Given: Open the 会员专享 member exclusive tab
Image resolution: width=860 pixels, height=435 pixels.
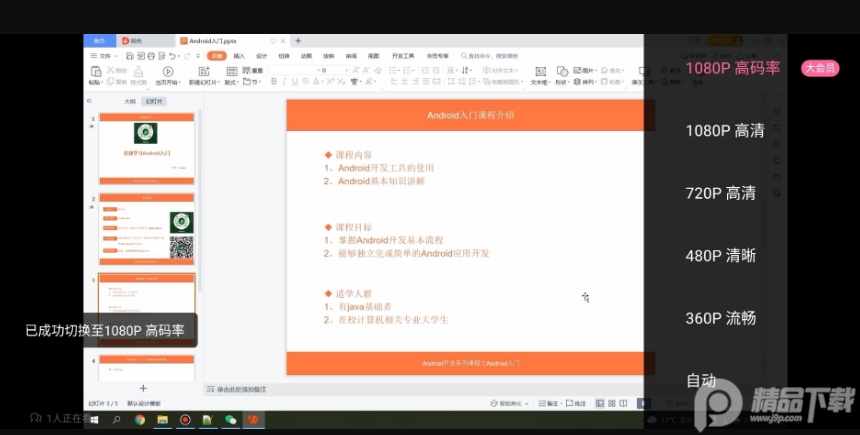Looking at the screenshot, I should point(438,56).
